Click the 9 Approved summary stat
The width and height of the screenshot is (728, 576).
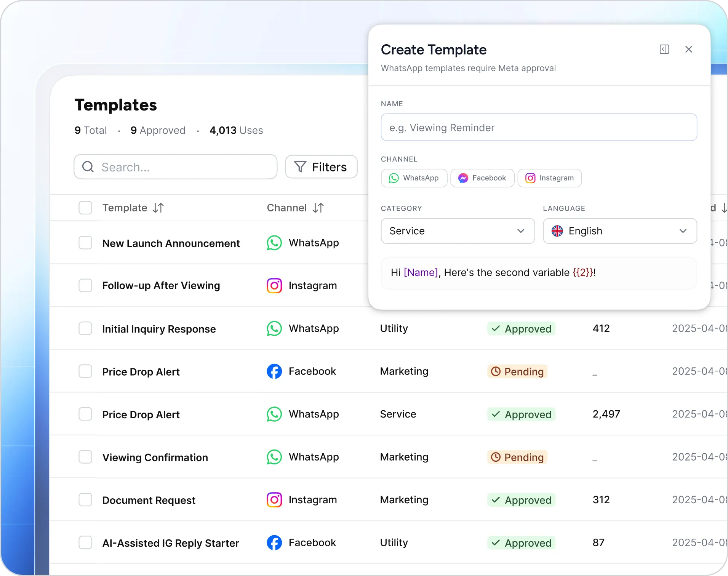pos(158,130)
